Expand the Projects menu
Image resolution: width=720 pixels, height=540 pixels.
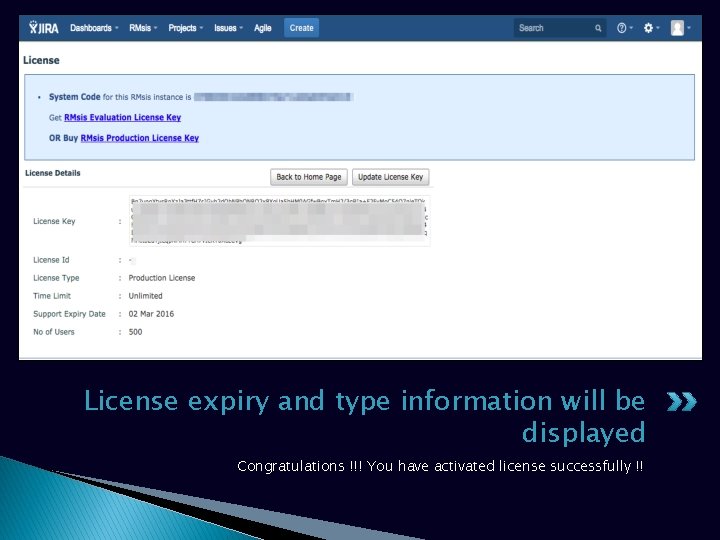pyautogui.click(x=186, y=28)
